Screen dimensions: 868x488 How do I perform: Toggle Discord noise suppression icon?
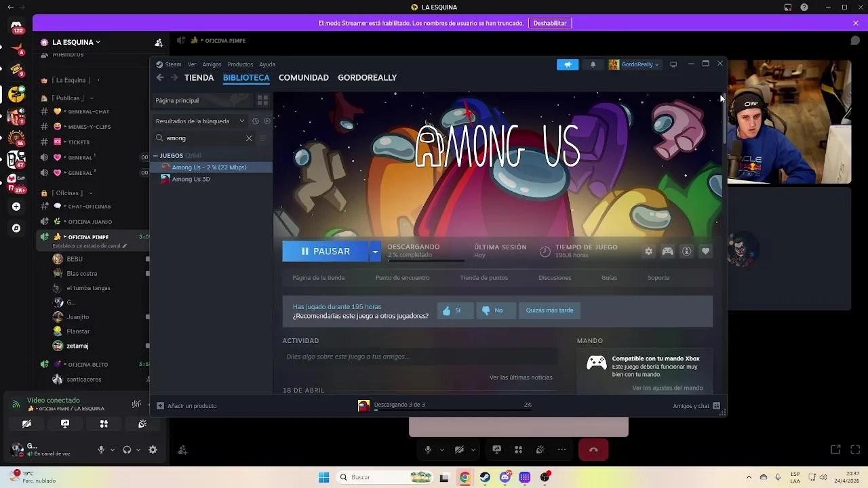pyautogui.click(x=136, y=404)
